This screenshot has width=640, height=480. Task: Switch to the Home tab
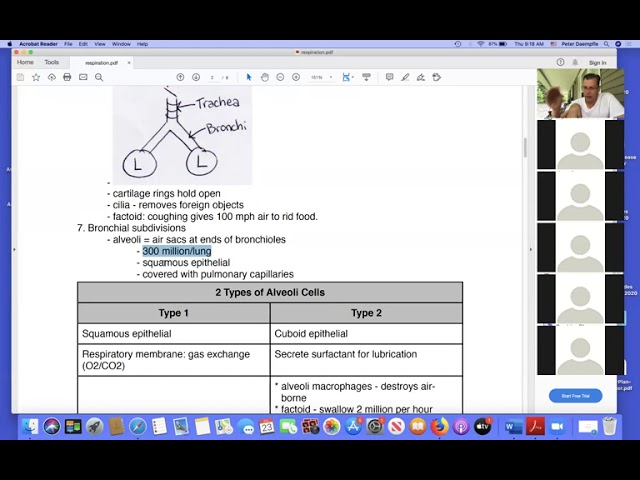25,62
